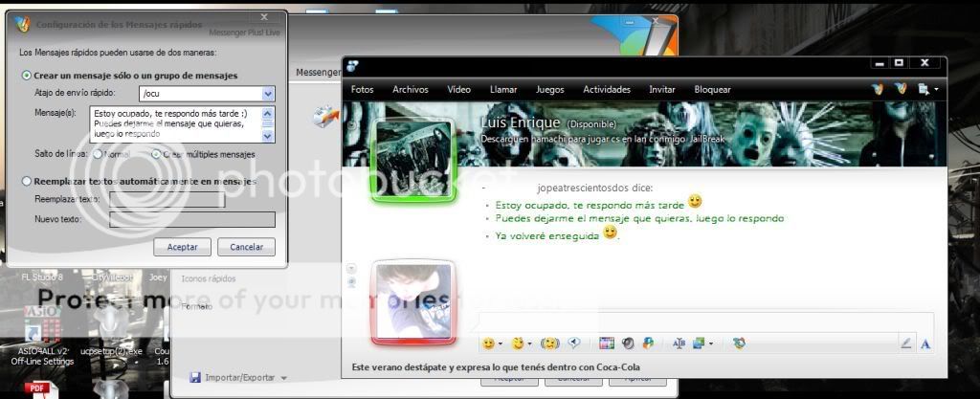The height and width of the screenshot is (399, 980).
Task: Expand the 'Atajo de envío rápido' dropdown
Action: pos(268,94)
